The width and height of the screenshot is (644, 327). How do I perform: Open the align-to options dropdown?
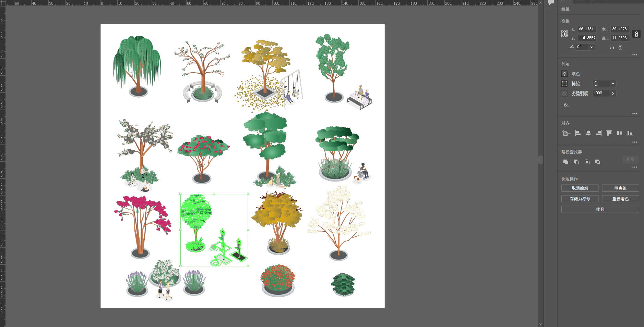(567, 133)
